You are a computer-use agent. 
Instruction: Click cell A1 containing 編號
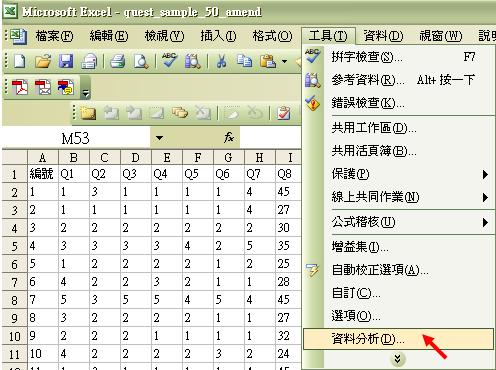43,174
